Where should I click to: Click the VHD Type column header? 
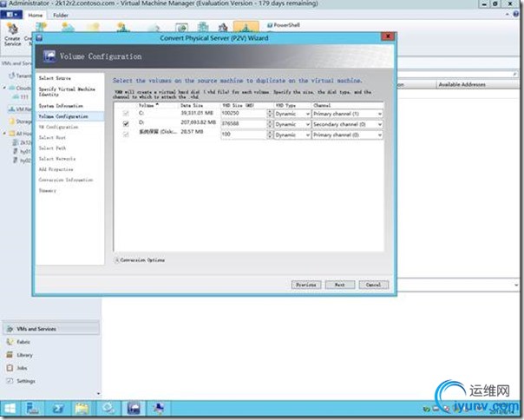pyautogui.click(x=292, y=105)
